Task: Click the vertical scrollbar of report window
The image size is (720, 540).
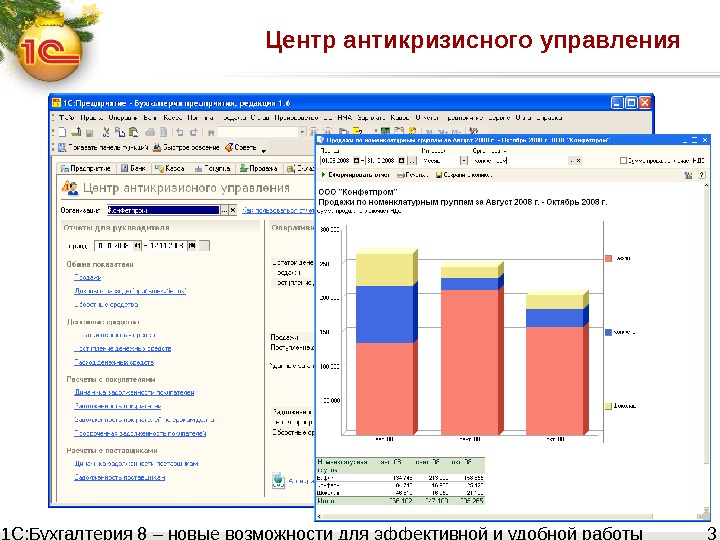Action: pyautogui.click(x=706, y=347)
